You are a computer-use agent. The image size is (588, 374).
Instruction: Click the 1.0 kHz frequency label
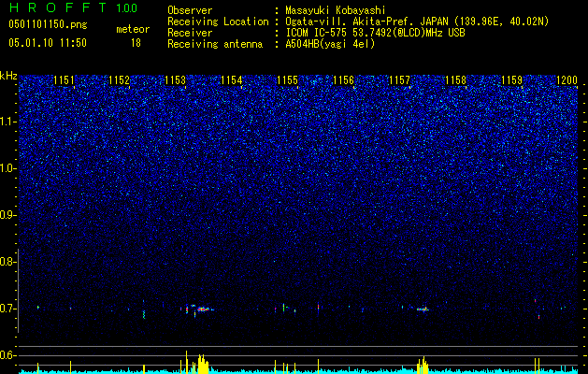[x=7, y=169]
